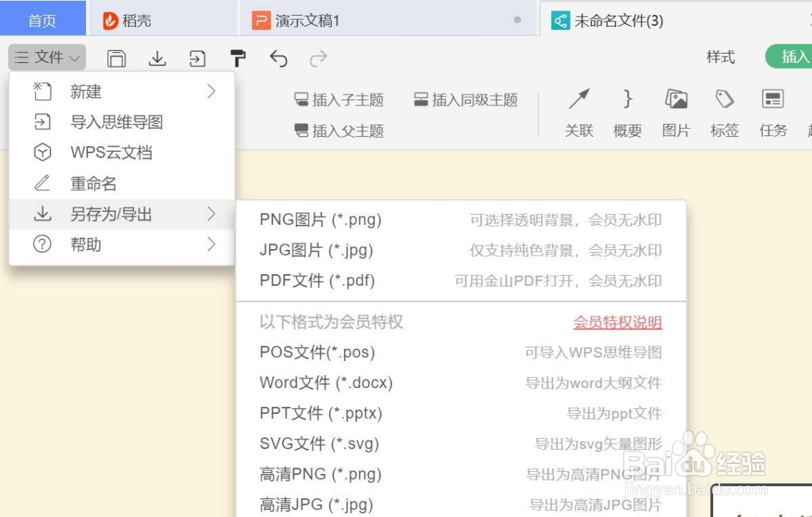This screenshot has height=517, width=812.
Task: Click the 可选择透明背景，会员无水印 description
Action: coord(565,220)
